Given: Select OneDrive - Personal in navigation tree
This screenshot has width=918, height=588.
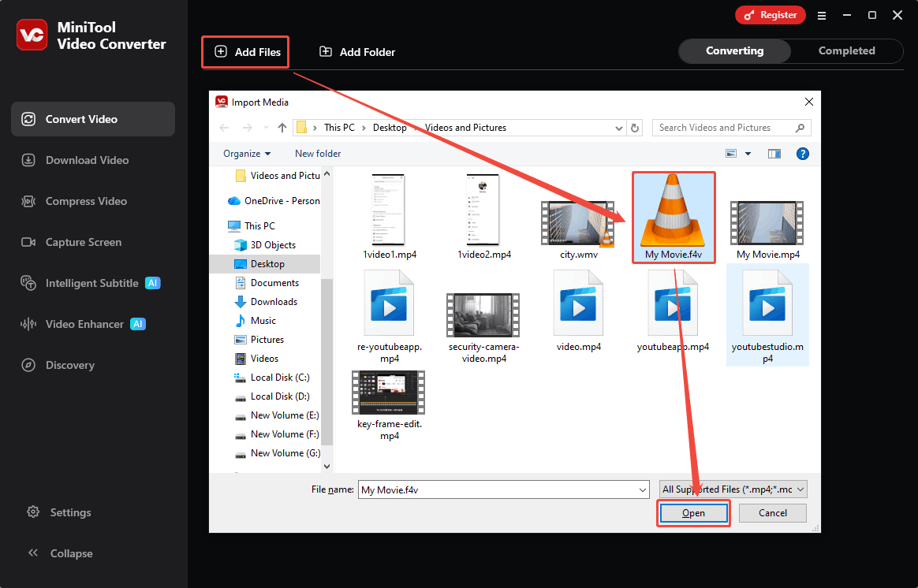Looking at the screenshot, I should (x=274, y=201).
